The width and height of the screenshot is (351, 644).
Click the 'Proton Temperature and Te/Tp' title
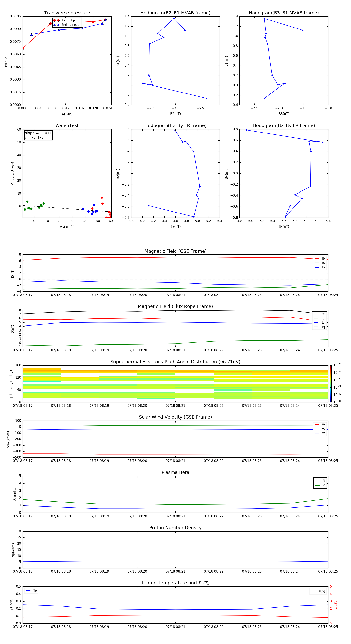click(175, 583)
